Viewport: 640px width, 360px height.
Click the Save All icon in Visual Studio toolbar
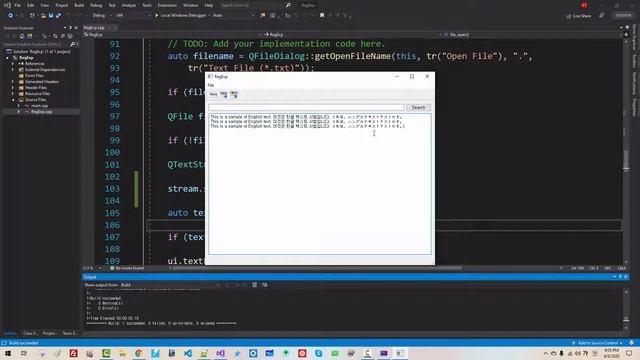pos(58,16)
